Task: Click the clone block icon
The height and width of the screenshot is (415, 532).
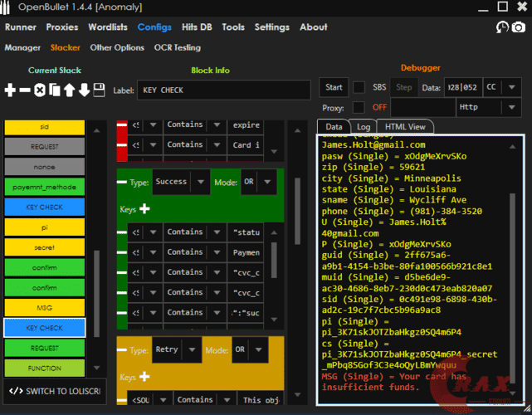Action: click(55, 90)
